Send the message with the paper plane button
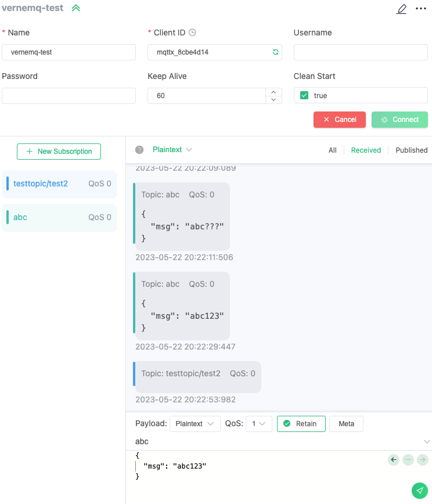 click(420, 491)
